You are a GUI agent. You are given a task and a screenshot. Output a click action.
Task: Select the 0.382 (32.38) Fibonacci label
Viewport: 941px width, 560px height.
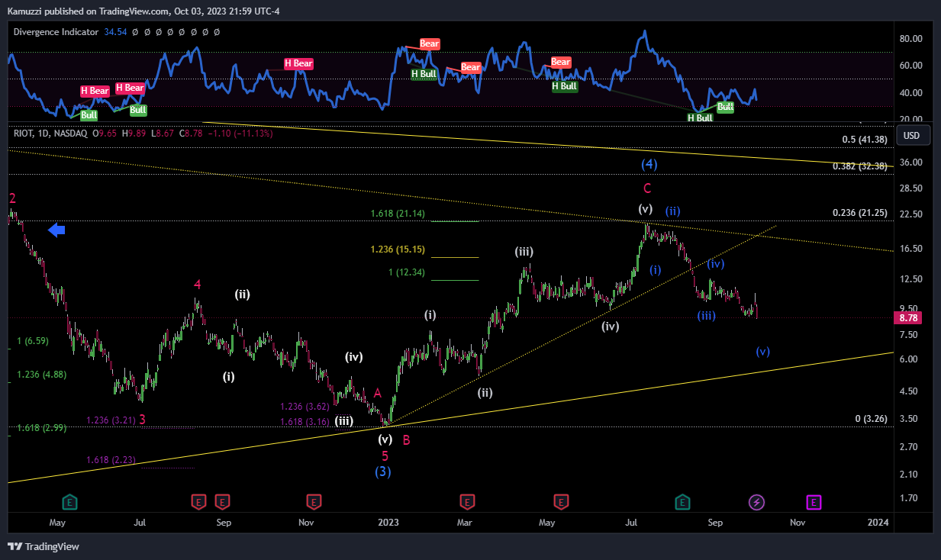click(859, 166)
